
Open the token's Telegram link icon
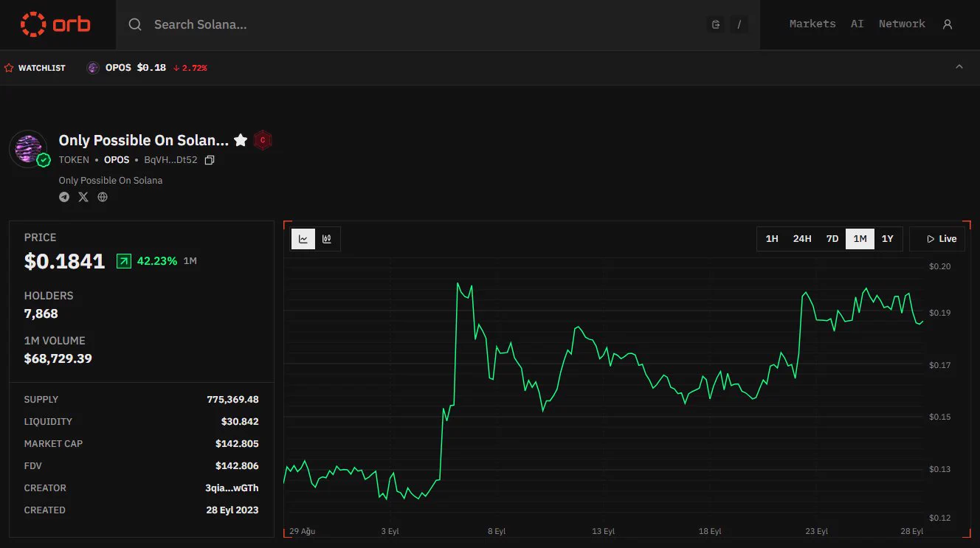pos(64,197)
